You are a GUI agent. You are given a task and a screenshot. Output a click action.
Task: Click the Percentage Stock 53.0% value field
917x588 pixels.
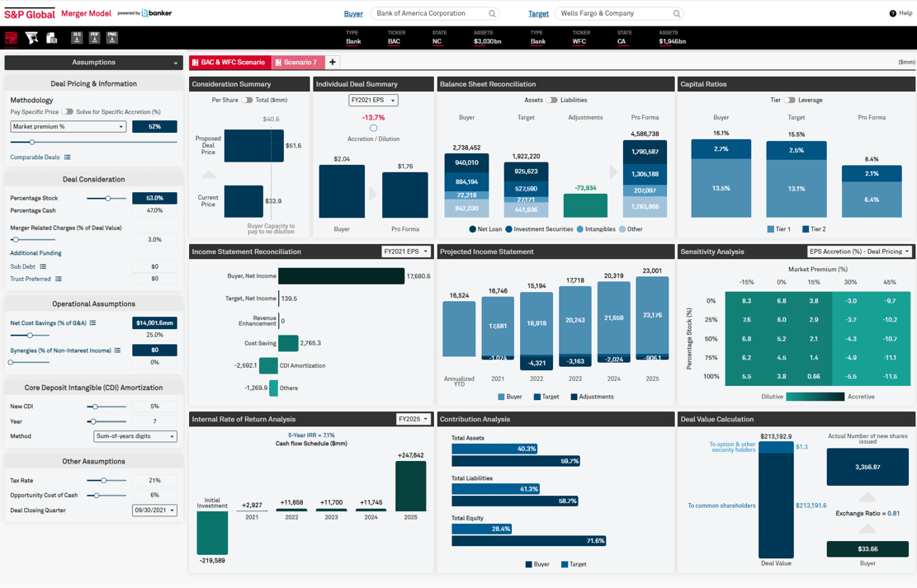click(154, 198)
